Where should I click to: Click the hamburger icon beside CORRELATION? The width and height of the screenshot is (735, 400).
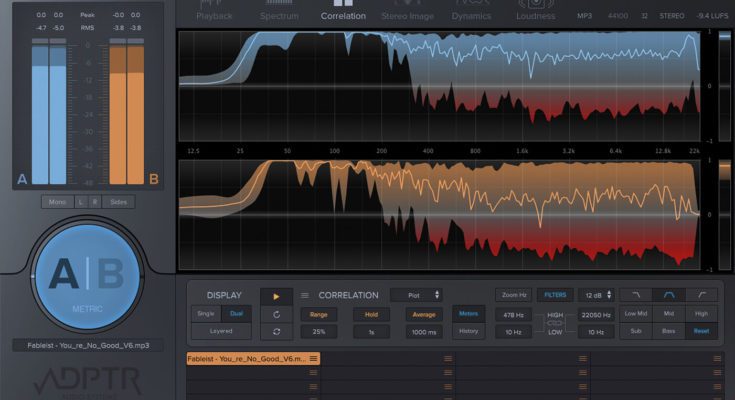pyautogui.click(x=304, y=296)
